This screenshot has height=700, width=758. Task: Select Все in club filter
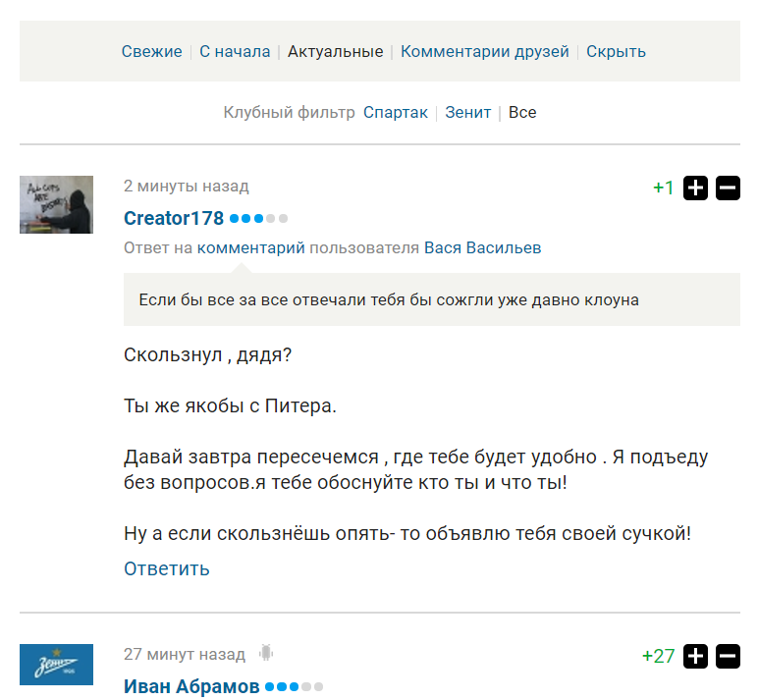[522, 112]
